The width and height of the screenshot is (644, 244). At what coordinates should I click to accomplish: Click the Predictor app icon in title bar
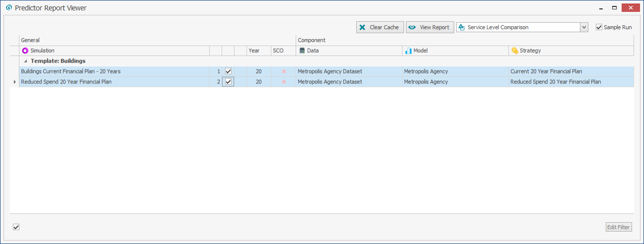point(8,8)
